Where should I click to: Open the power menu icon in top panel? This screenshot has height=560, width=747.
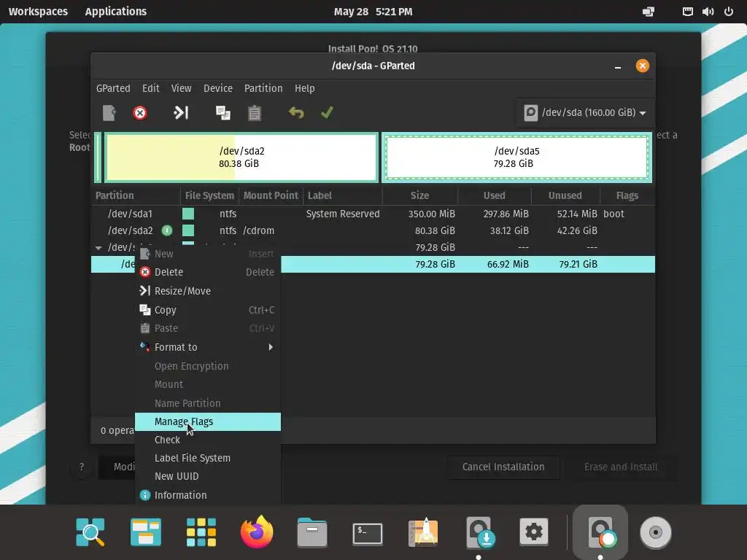point(729,12)
